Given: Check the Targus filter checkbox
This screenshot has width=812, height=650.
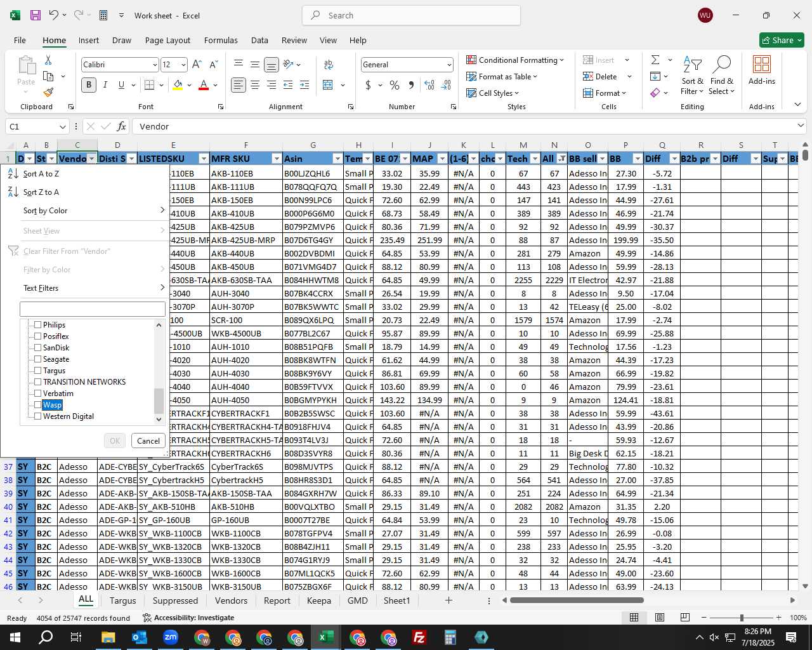Looking at the screenshot, I should (37, 371).
